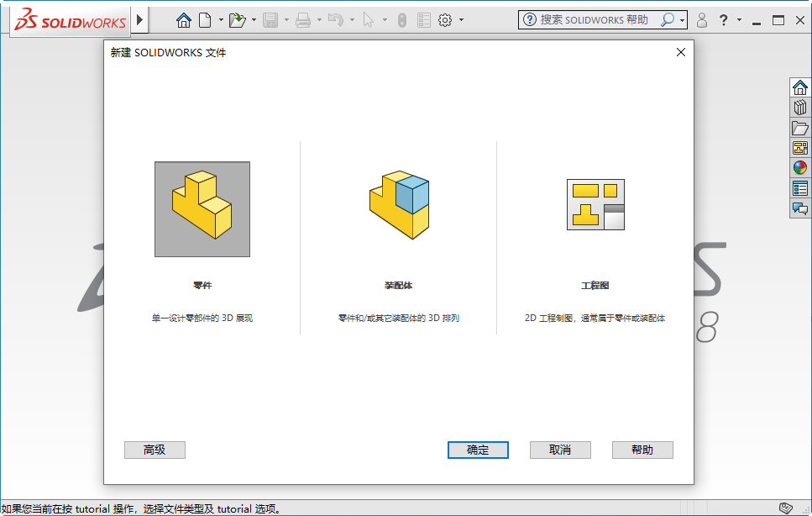The height and width of the screenshot is (516, 812).
Task: Open Design Library tab in task pane
Action: [800, 108]
